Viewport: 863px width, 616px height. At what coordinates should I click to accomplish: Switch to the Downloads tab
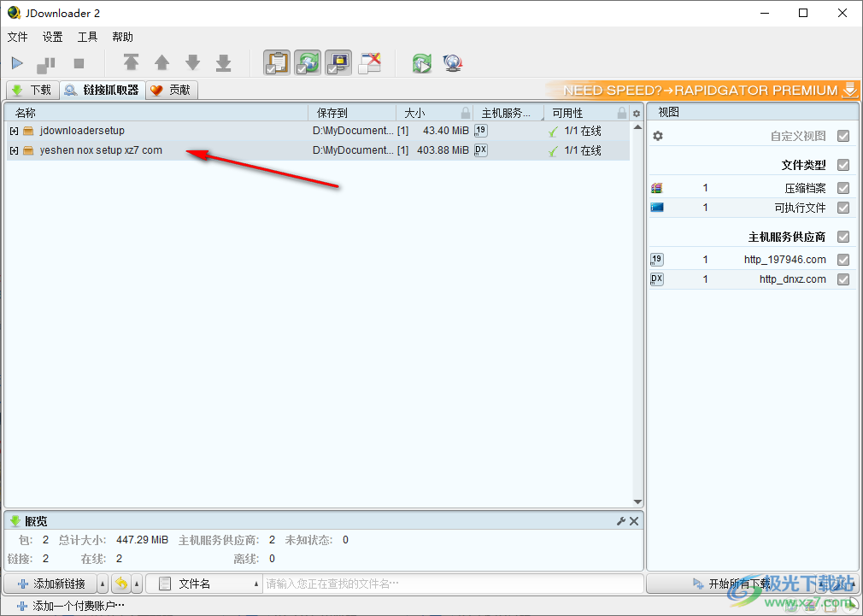[x=32, y=90]
